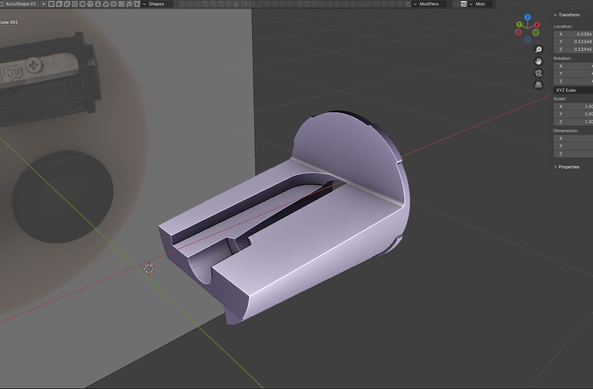Open the Modifiers dropdown

coord(429,4)
